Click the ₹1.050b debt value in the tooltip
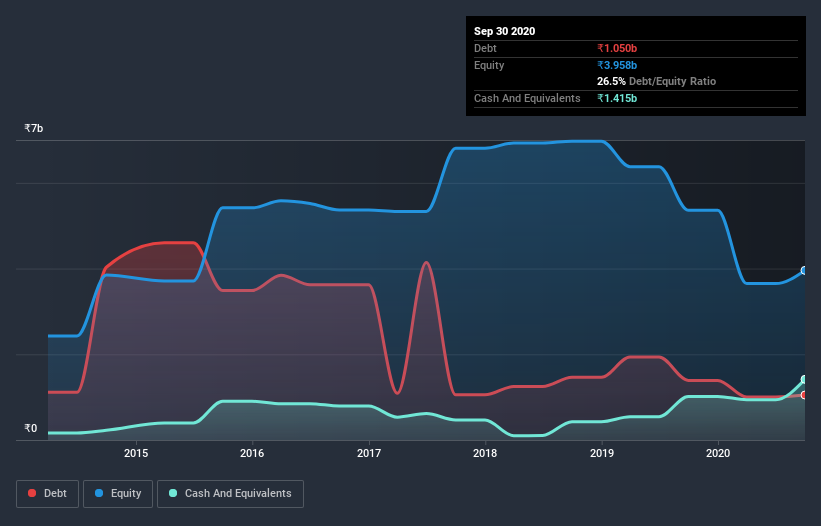 pos(617,48)
